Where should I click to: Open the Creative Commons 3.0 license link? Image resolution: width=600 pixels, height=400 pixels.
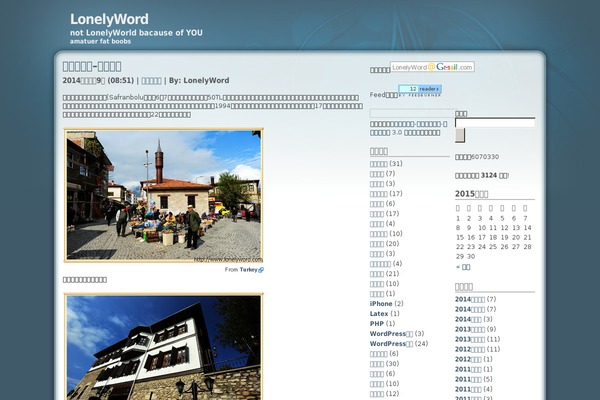(x=408, y=128)
